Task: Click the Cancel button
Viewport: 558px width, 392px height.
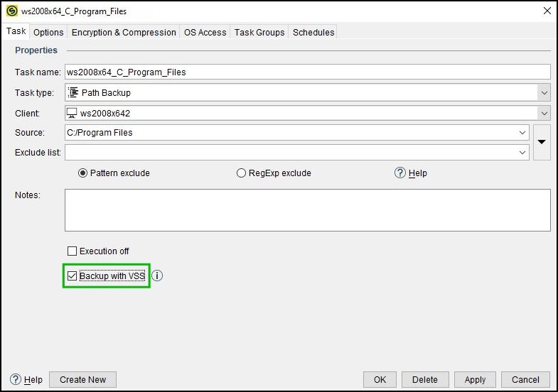Action: (x=525, y=379)
